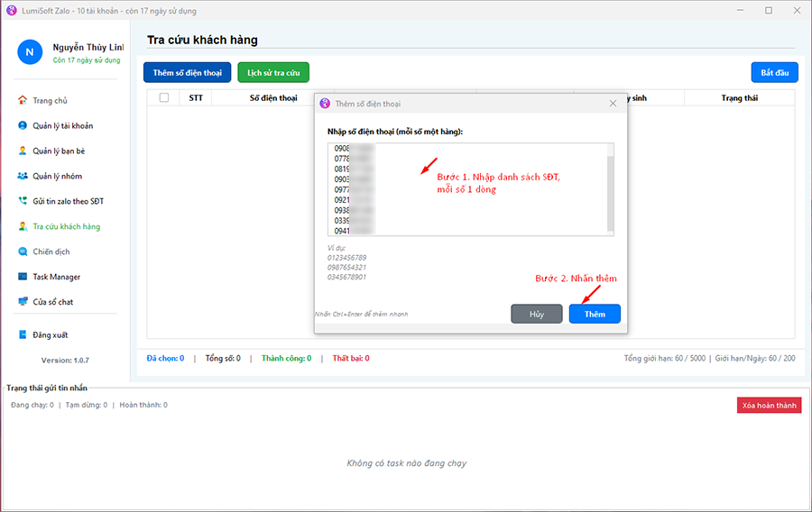Click the Cửa sổ chat icon
This screenshot has width=812, height=512.
23,302
